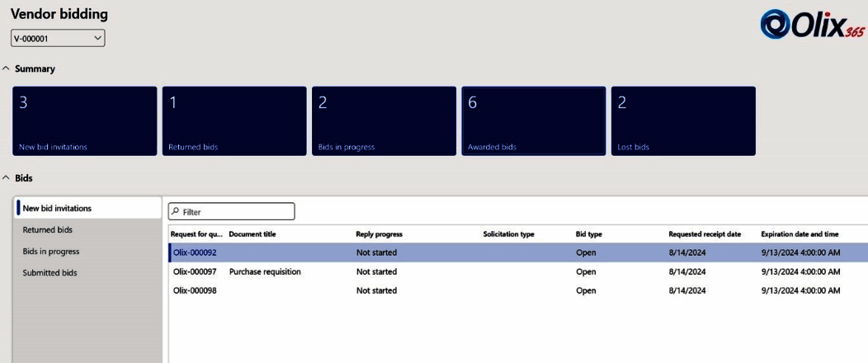Open the Lost bids tile
The image size is (868, 363).
[x=683, y=120]
